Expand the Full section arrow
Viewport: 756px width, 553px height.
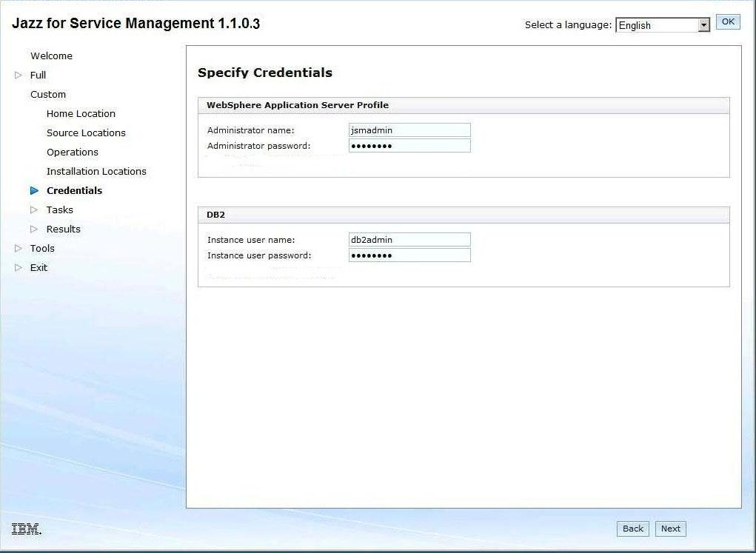point(19,76)
